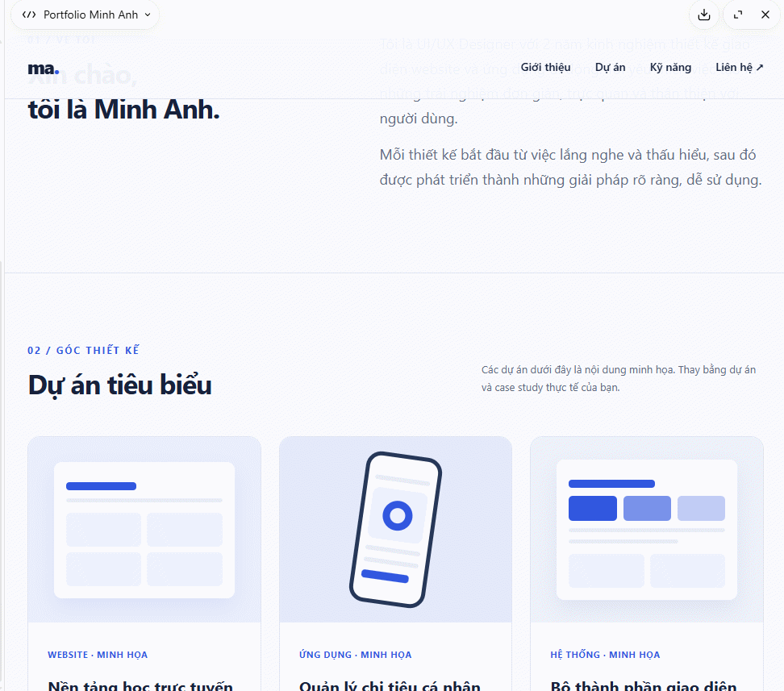This screenshot has width=784, height=691.
Task: Click the download artifact icon
Action: coord(703,15)
